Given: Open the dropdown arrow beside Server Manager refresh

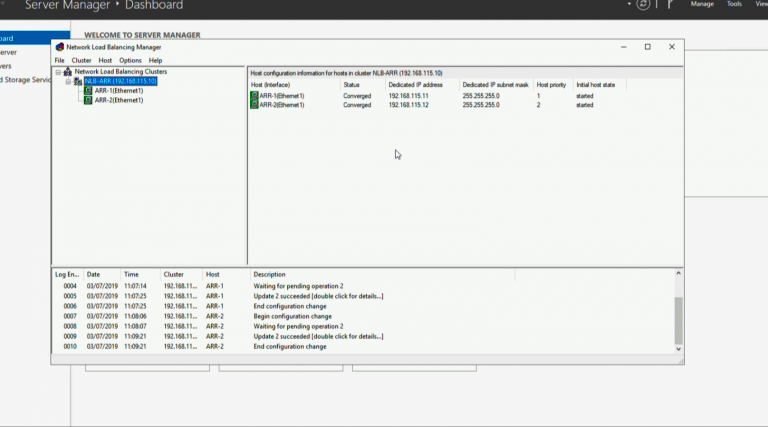Looking at the screenshot, I should pyautogui.click(x=629, y=4).
